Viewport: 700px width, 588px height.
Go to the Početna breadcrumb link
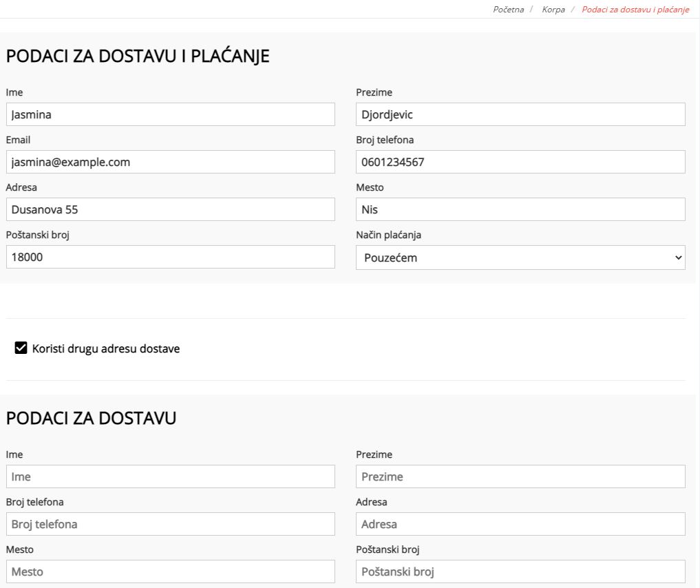click(x=508, y=9)
